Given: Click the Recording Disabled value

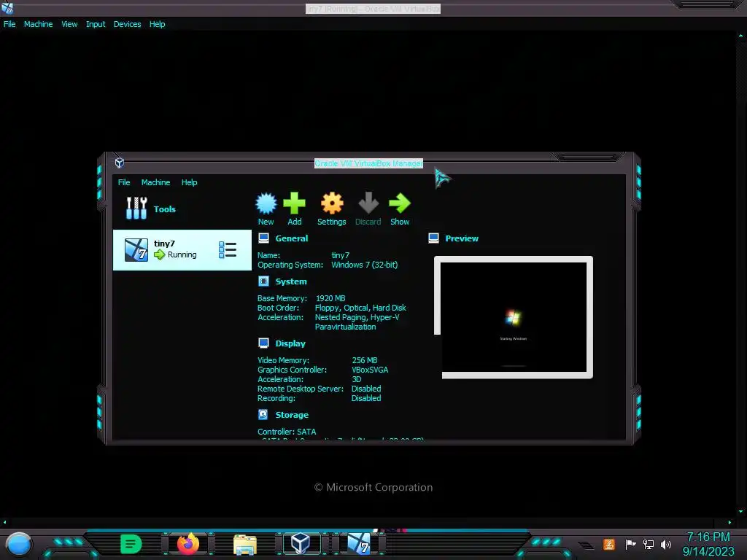Looking at the screenshot, I should pyautogui.click(x=366, y=398).
